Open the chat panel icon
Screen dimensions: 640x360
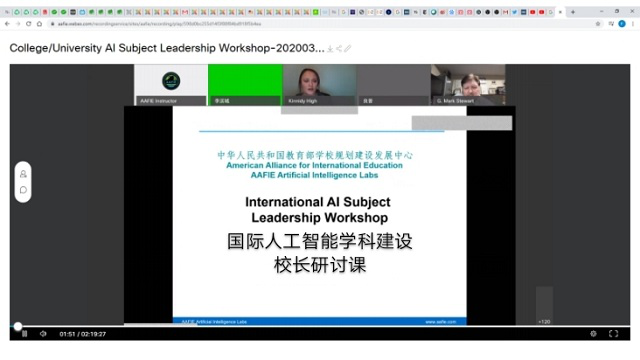[x=23, y=190]
